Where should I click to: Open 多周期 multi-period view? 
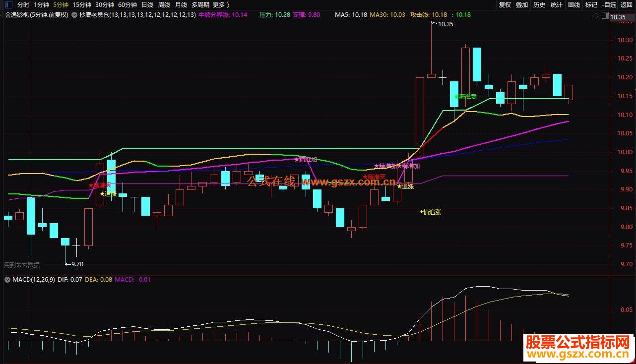(x=200, y=5)
